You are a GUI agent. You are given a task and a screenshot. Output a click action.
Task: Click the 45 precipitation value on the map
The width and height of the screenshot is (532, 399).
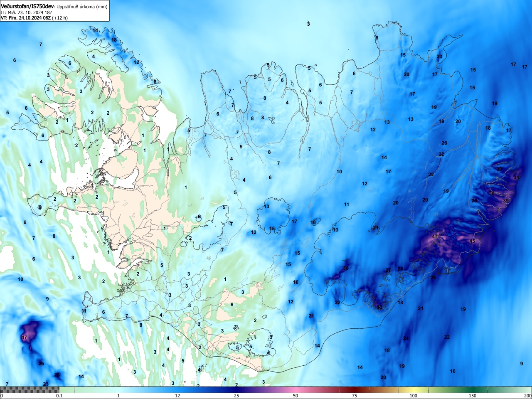[x=472, y=241]
